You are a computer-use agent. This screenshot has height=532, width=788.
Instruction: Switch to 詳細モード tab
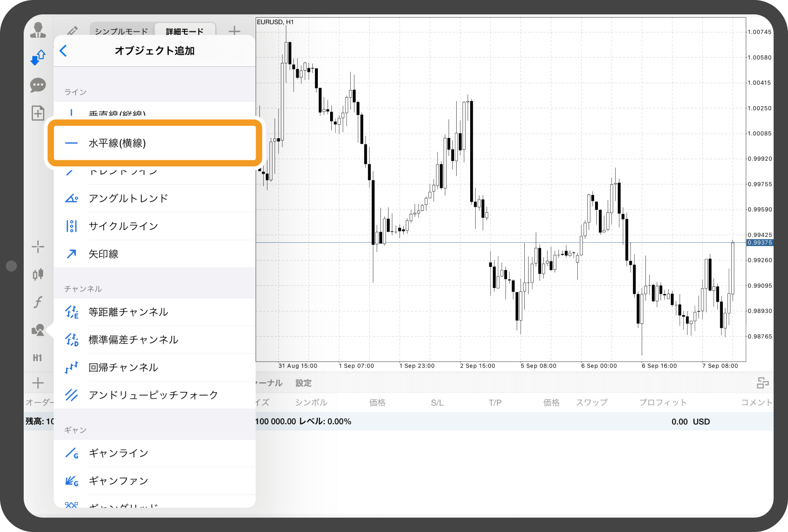(185, 31)
